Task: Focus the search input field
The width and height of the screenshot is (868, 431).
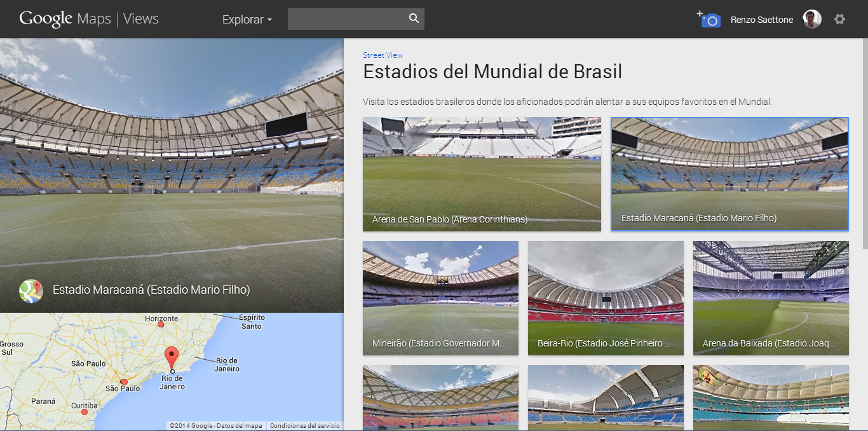Action: (x=346, y=19)
